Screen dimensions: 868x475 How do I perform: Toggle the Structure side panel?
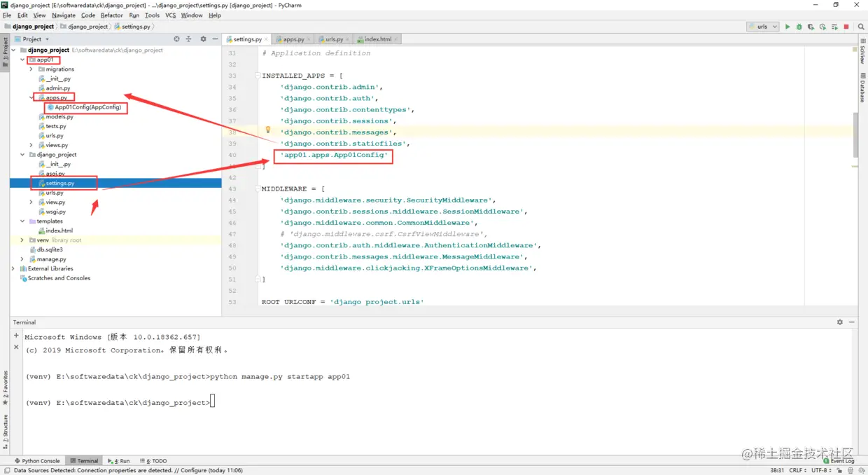pyautogui.click(x=5, y=431)
